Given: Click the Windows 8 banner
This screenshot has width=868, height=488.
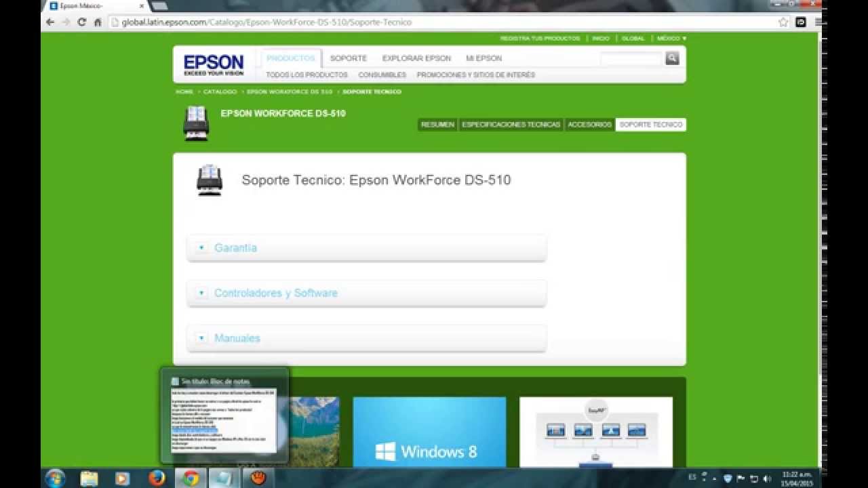Looking at the screenshot, I should 429,432.
